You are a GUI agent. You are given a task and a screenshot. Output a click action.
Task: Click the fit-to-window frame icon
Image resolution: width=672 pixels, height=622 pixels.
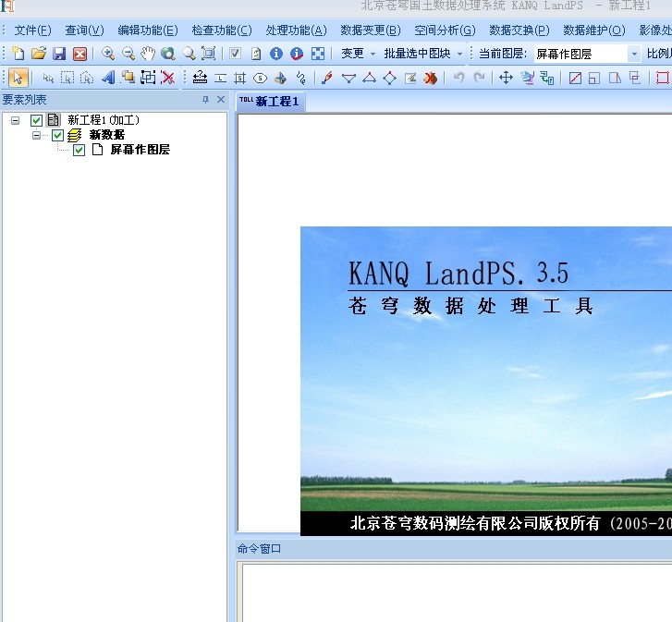(209, 54)
